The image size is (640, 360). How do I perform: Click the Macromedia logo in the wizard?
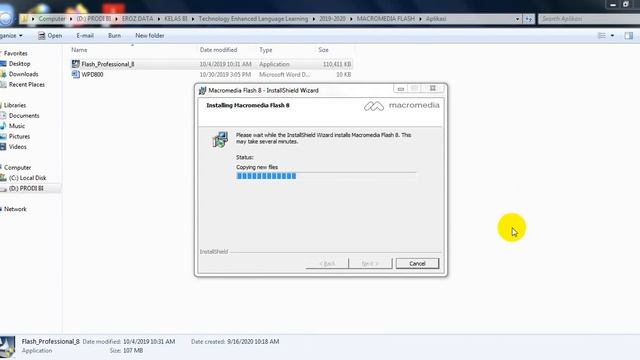(x=402, y=106)
